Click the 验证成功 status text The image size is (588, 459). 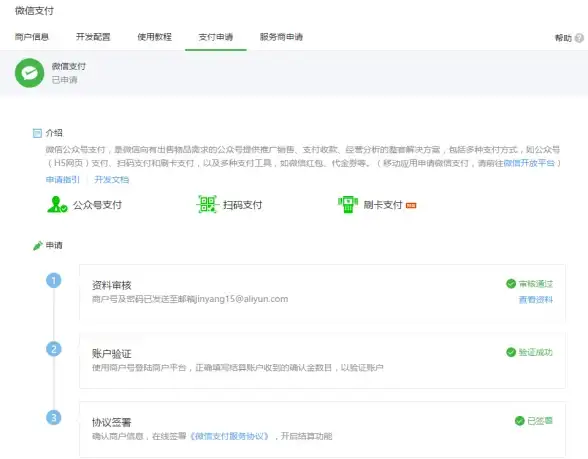[x=536, y=352]
